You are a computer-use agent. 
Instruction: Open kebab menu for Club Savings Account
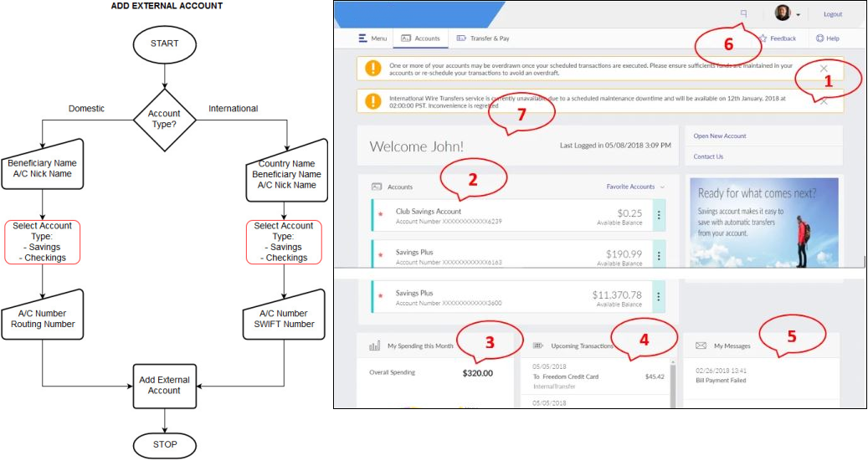point(659,215)
